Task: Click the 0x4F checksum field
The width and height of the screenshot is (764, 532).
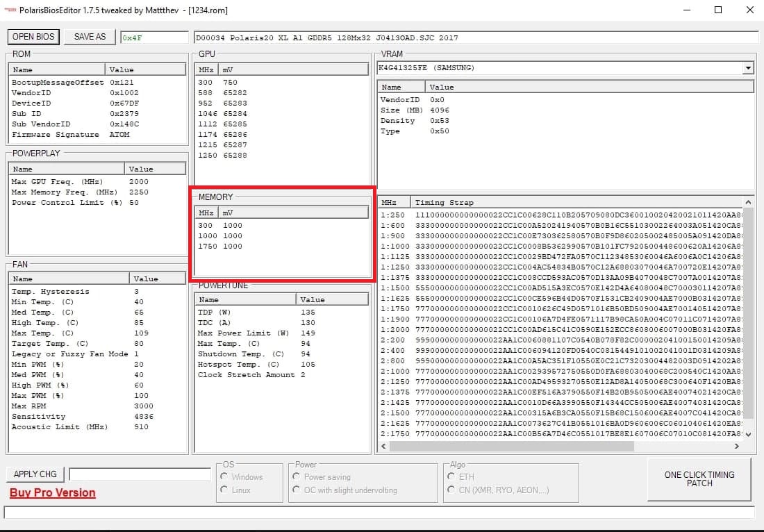Action: point(154,38)
